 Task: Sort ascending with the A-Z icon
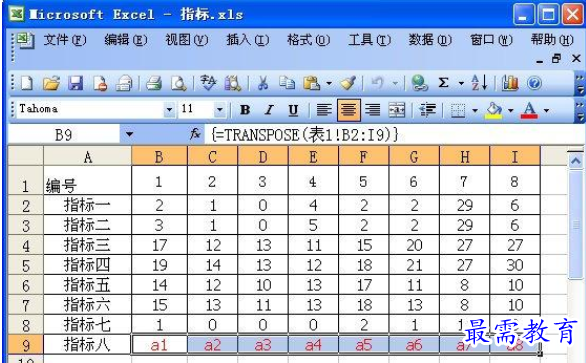pyautogui.click(x=479, y=83)
